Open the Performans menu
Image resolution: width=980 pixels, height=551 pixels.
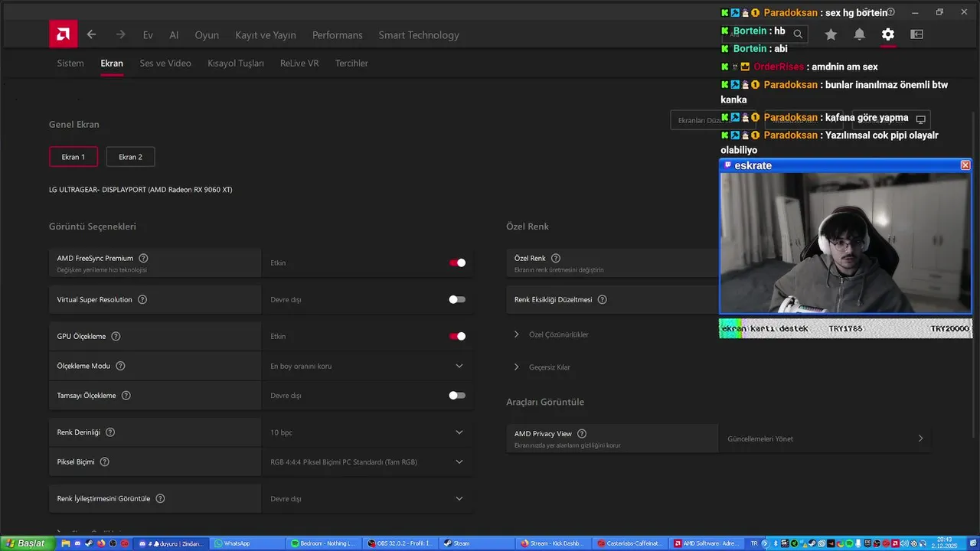338,35
